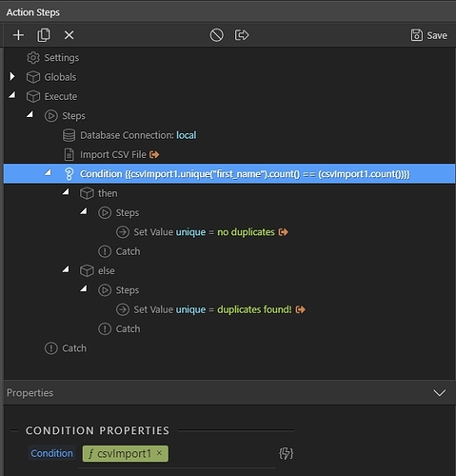Select 'Import CSV File' step text

(113, 154)
